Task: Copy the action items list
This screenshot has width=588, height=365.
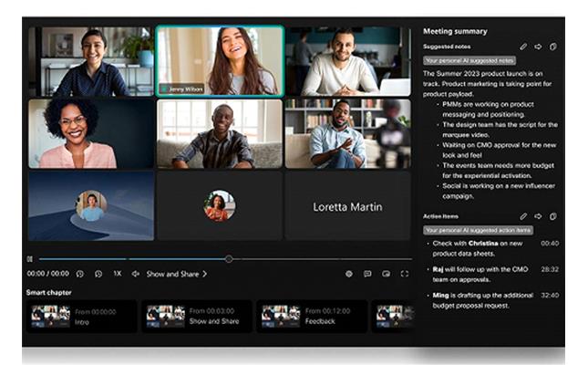Action: coord(552,216)
